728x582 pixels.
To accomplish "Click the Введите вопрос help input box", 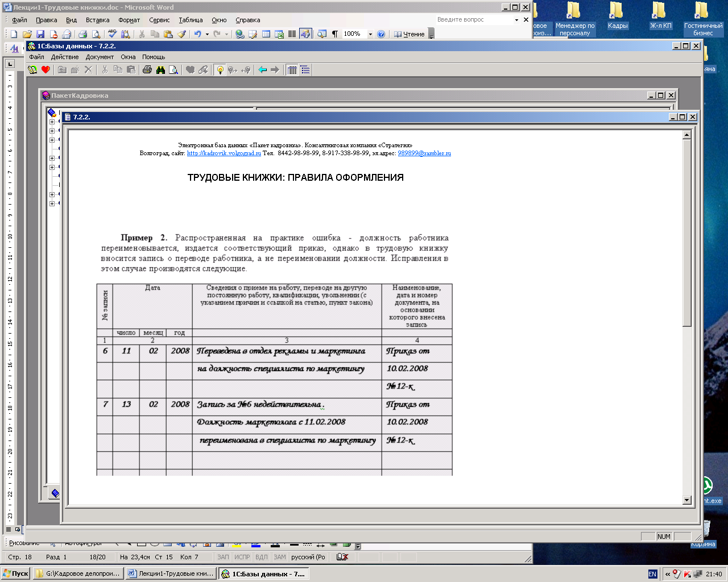I will (x=474, y=20).
